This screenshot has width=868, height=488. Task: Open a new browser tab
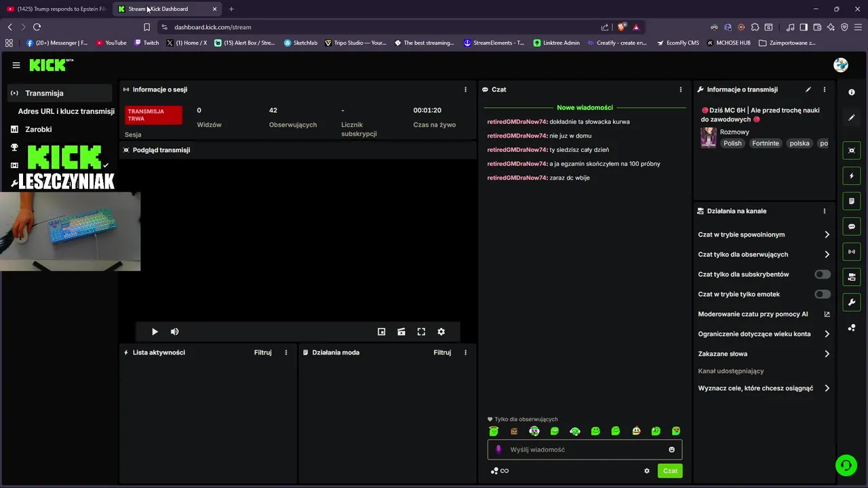[x=231, y=9]
